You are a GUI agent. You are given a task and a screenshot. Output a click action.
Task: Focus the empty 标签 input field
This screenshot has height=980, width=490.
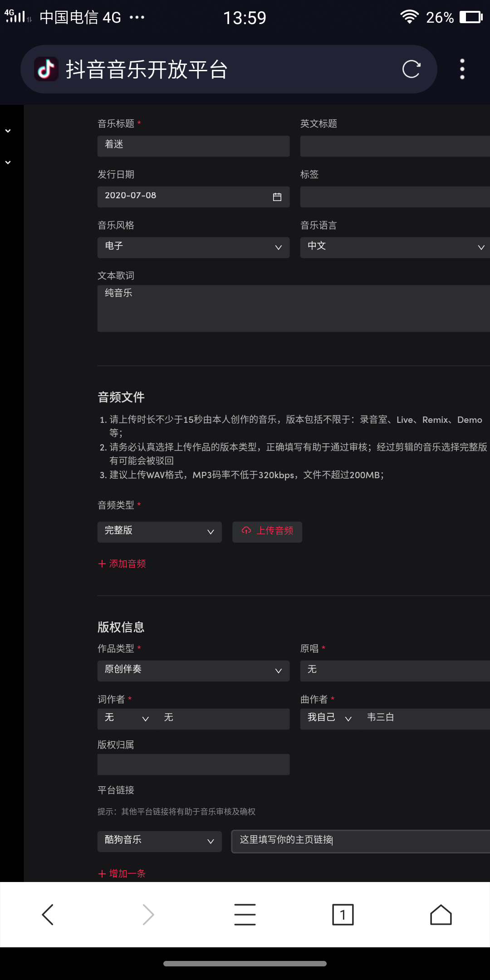click(x=395, y=196)
